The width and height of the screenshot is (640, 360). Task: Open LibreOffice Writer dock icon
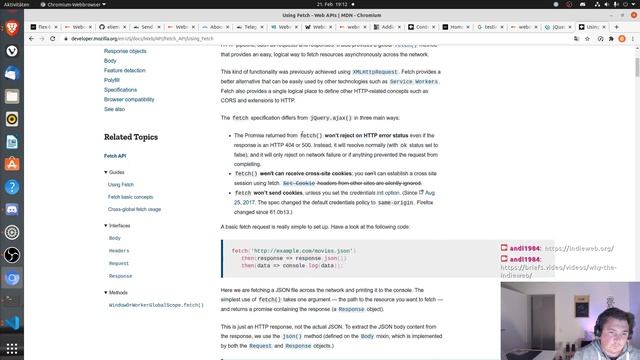click(12, 142)
